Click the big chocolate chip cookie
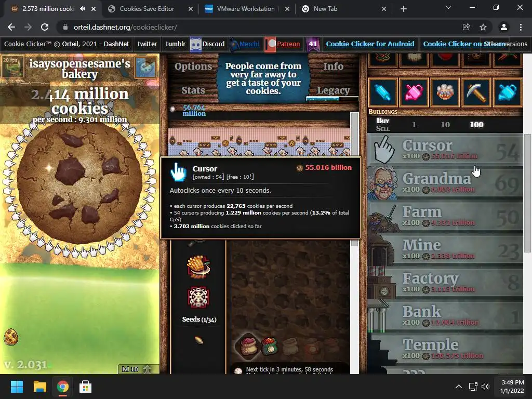 79,183
